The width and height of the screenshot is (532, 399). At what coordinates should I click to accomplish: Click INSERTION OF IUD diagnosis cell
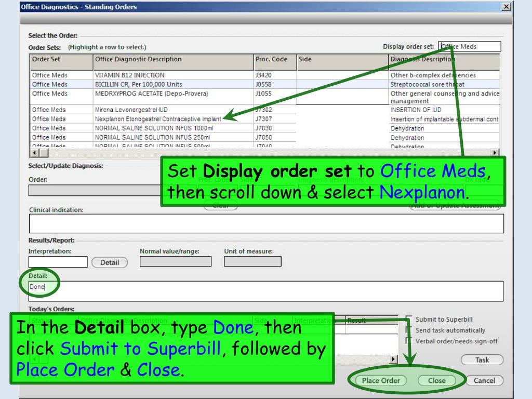[444, 110]
